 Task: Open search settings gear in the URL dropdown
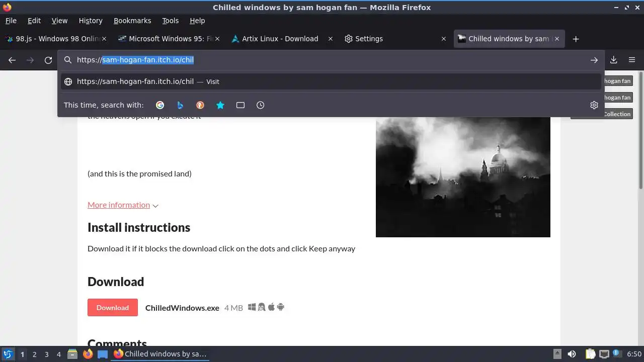click(x=594, y=105)
